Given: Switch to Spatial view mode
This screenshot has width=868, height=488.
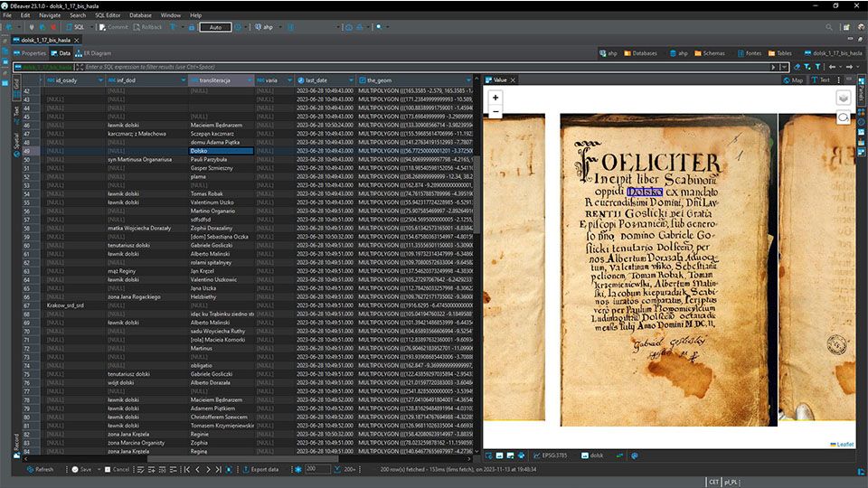Looking at the screenshot, I should 15,144.
